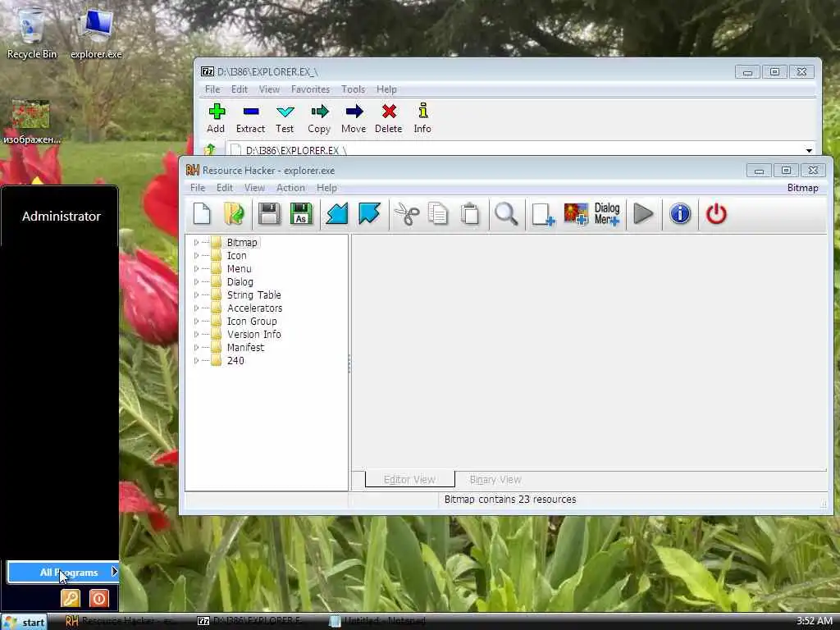
Task: Open the Favorites menu in 7-Zip
Action: point(310,89)
